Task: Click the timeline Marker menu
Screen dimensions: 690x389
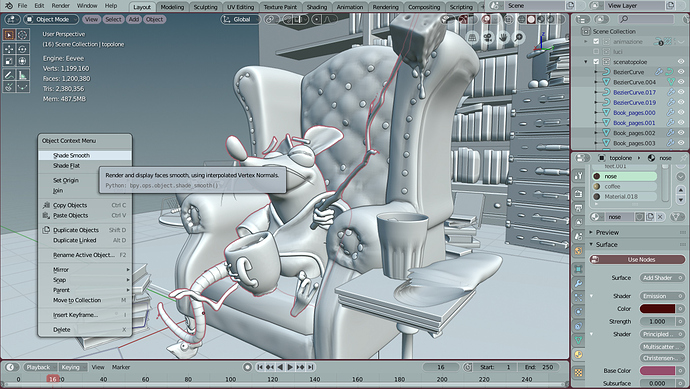Action: coord(121,367)
